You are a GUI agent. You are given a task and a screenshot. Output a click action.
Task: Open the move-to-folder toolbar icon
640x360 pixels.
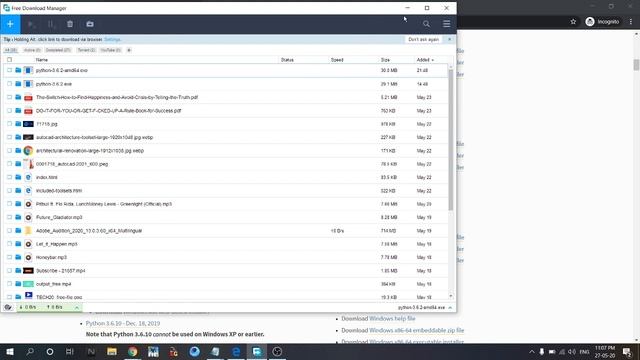coord(90,24)
